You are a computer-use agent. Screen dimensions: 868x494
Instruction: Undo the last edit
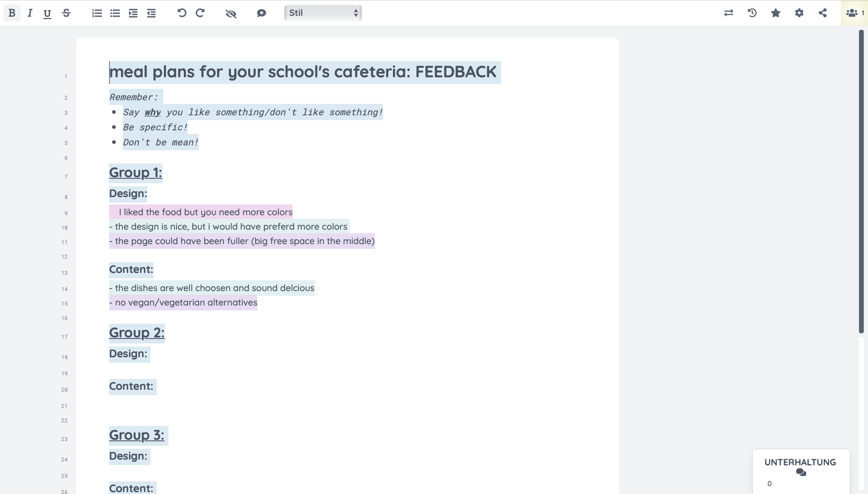click(182, 13)
